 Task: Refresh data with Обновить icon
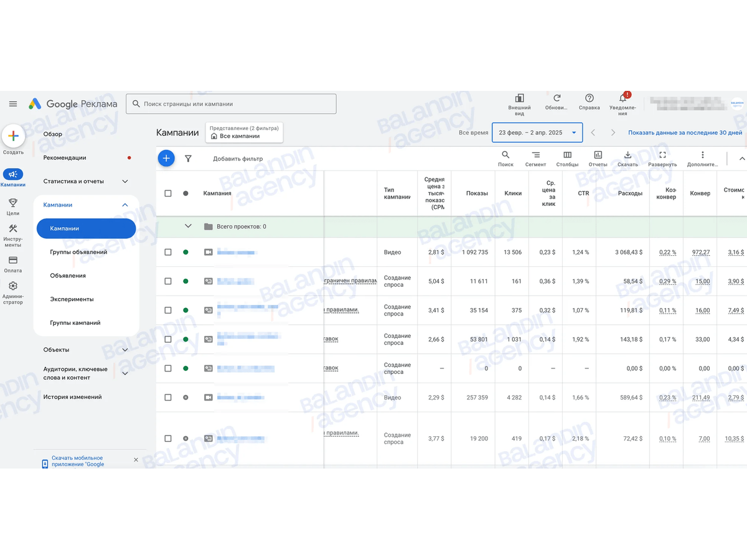point(557,98)
